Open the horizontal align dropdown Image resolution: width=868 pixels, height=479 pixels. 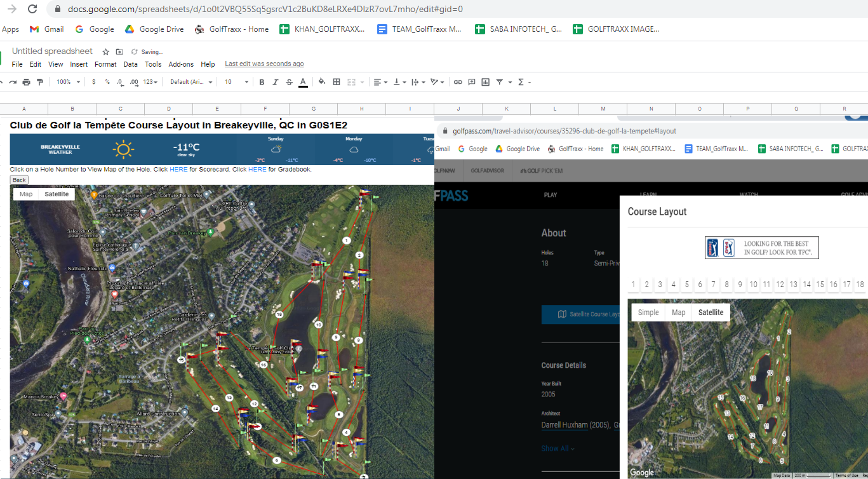point(380,82)
